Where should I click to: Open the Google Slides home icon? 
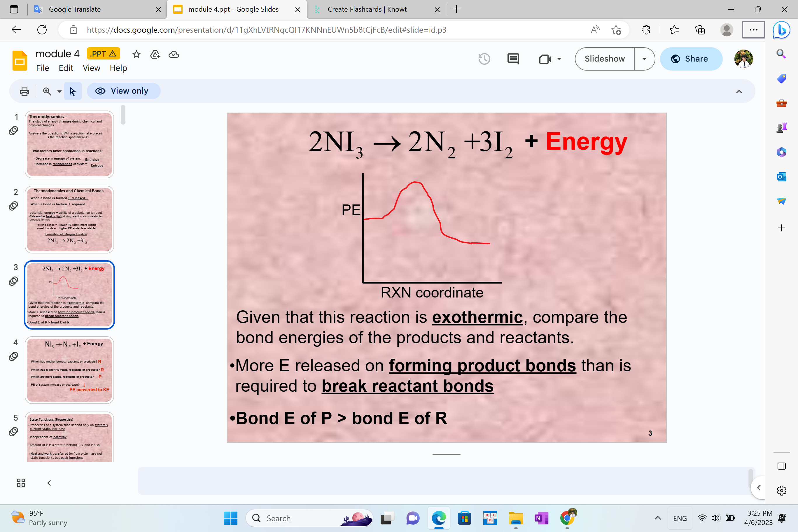[20, 60]
